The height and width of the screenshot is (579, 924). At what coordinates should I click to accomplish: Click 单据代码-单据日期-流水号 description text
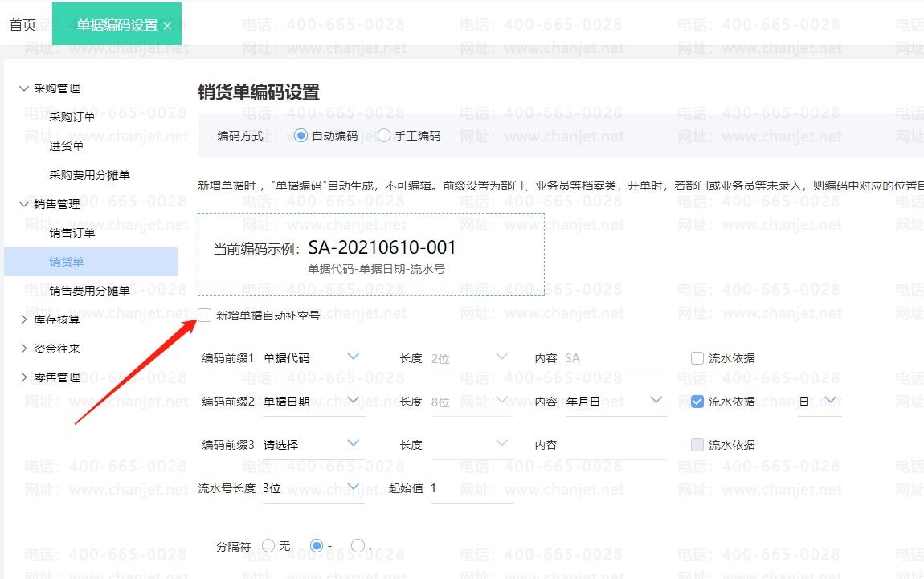pyautogui.click(x=376, y=269)
